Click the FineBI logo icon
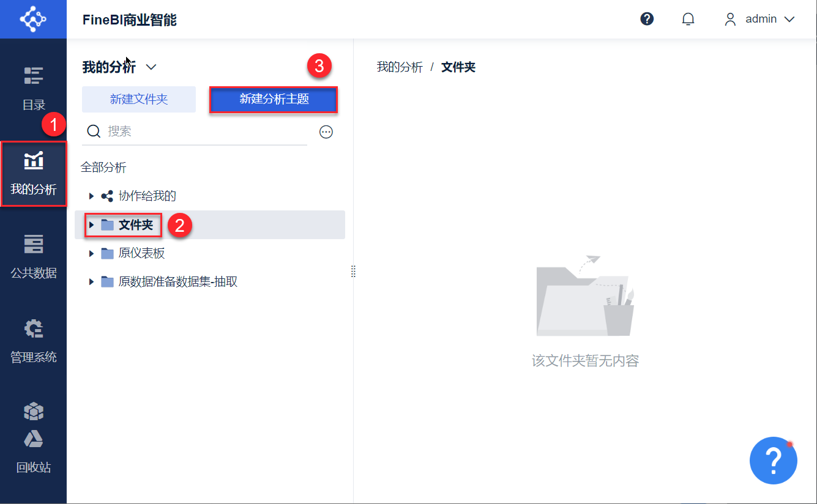 (33, 19)
